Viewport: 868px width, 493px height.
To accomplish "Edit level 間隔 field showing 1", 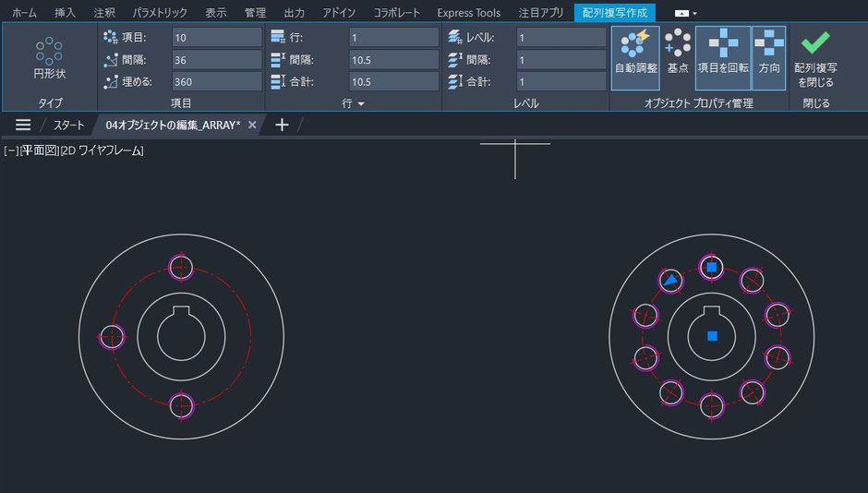I will tap(561, 60).
